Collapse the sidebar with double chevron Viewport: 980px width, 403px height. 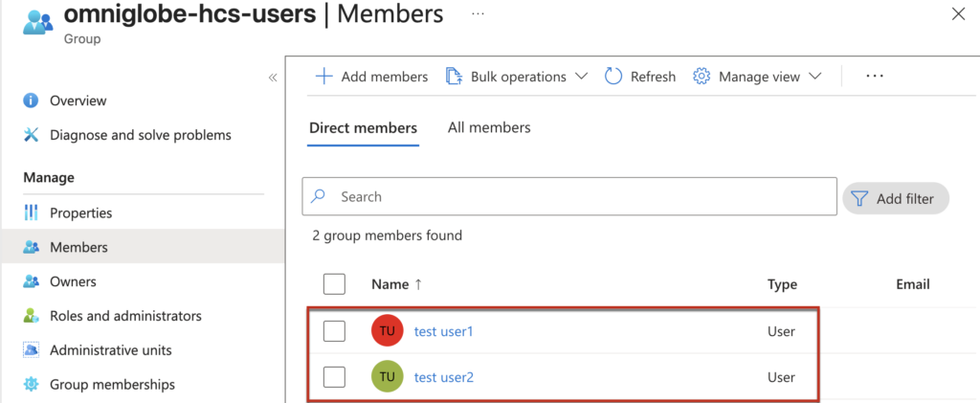(x=273, y=78)
